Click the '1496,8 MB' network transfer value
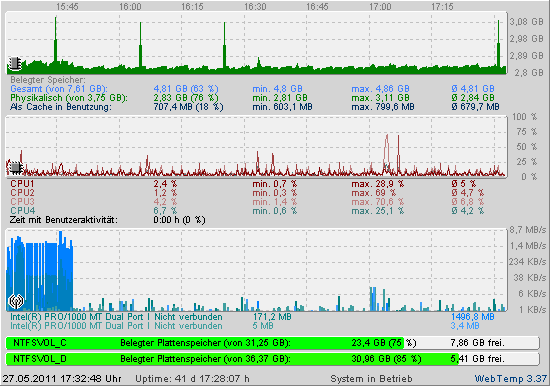This screenshot has height=386, width=550. (472, 317)
